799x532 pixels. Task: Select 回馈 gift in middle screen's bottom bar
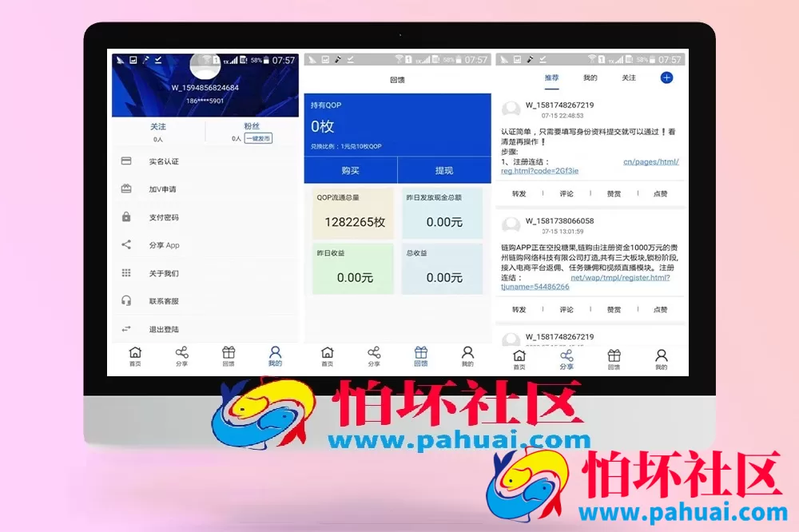[x=421, y=356]
